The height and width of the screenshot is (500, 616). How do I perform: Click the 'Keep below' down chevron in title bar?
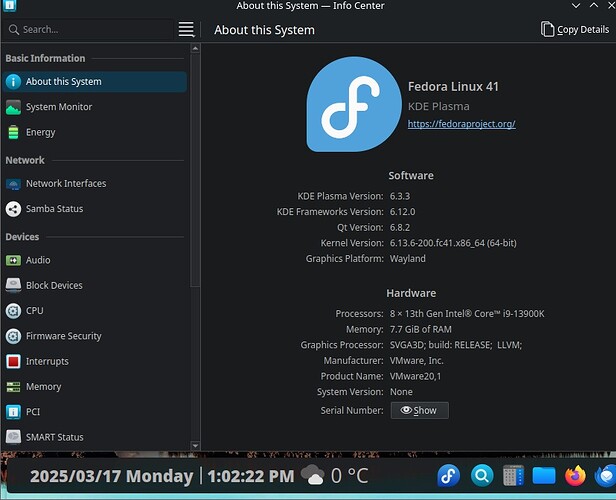pyautogui.click(x=576, y=5)
